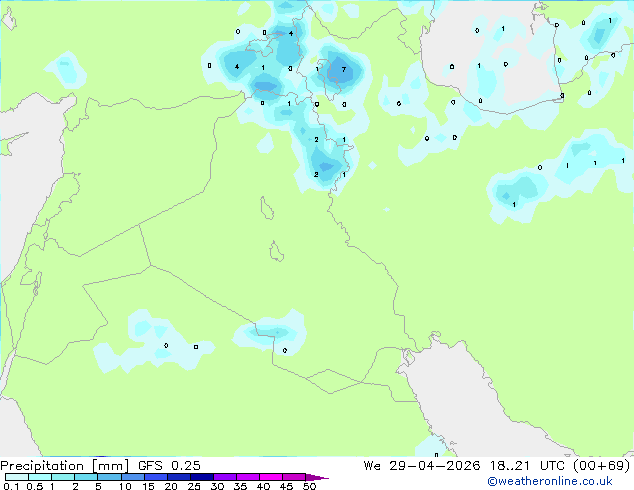Image resolution: width=634 pixels, height=490 pixels.
Task: Click the purple arrow at the legend end
Action: pyautogui.click(x=317, y=477)
